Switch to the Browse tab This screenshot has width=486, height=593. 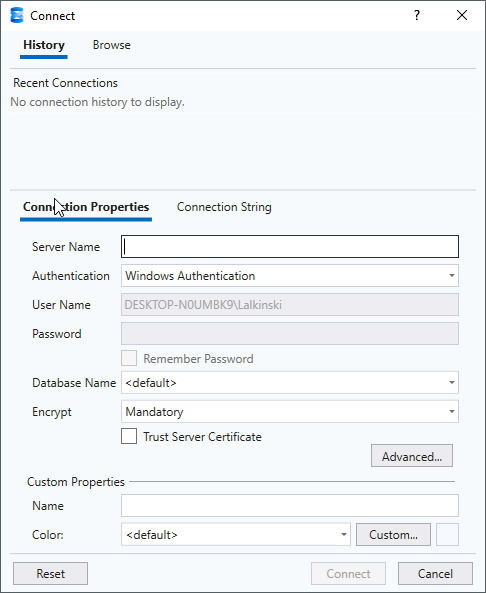112,45
